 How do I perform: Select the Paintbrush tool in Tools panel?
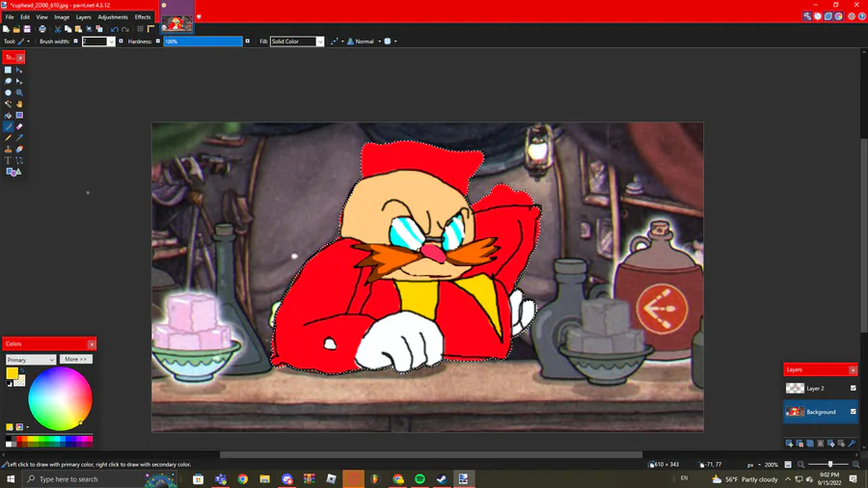click(x=8, y=126)
